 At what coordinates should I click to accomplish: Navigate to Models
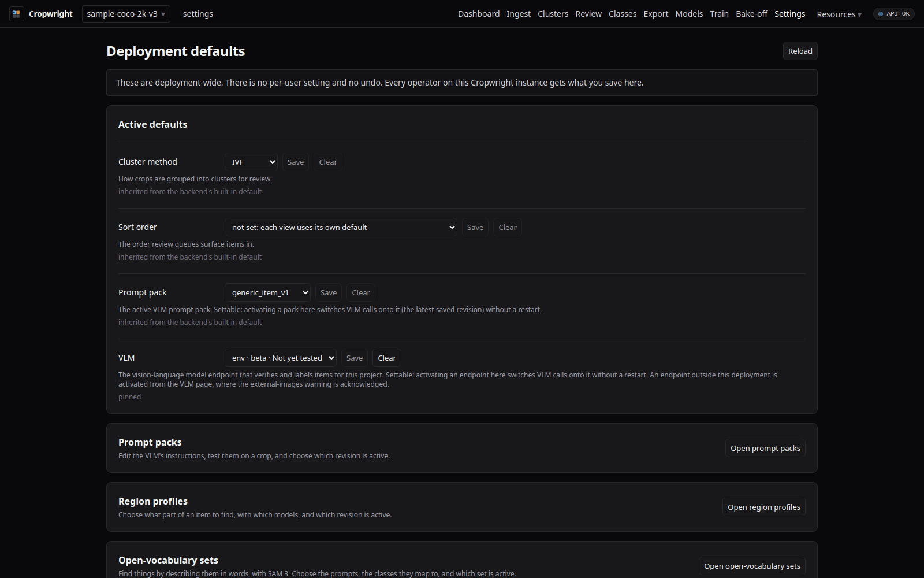[x=689, y=14]
